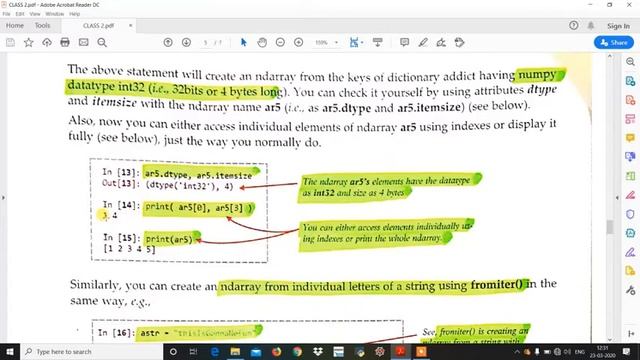The image size is (640, 360).
Task: Open Cortana circle on taskbar
Action: point(173,351)
